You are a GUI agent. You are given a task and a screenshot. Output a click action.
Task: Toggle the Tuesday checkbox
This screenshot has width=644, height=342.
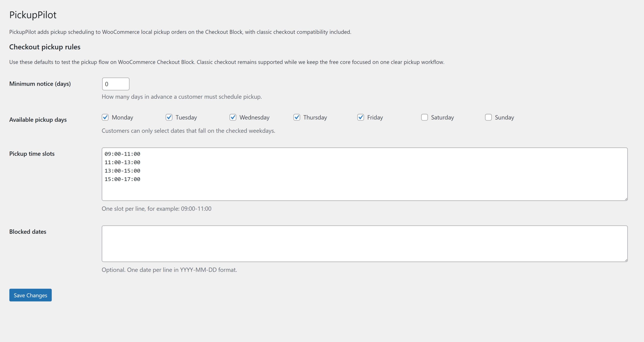pos(169,117)
